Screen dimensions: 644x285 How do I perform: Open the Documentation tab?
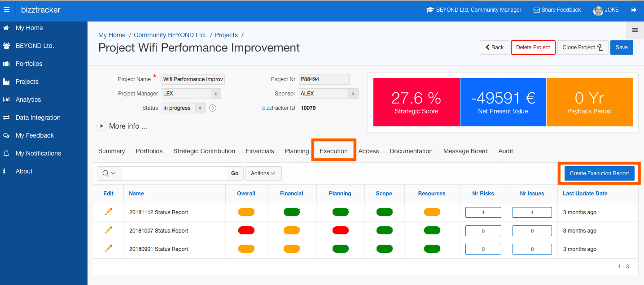411,151
